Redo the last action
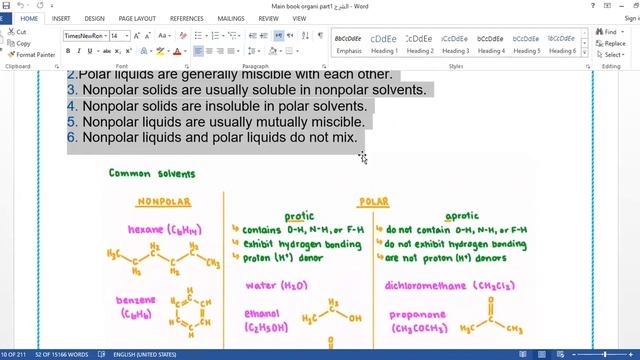Image resolution: width=640 pixels, height=360 pixels. [x=40, y=6]
